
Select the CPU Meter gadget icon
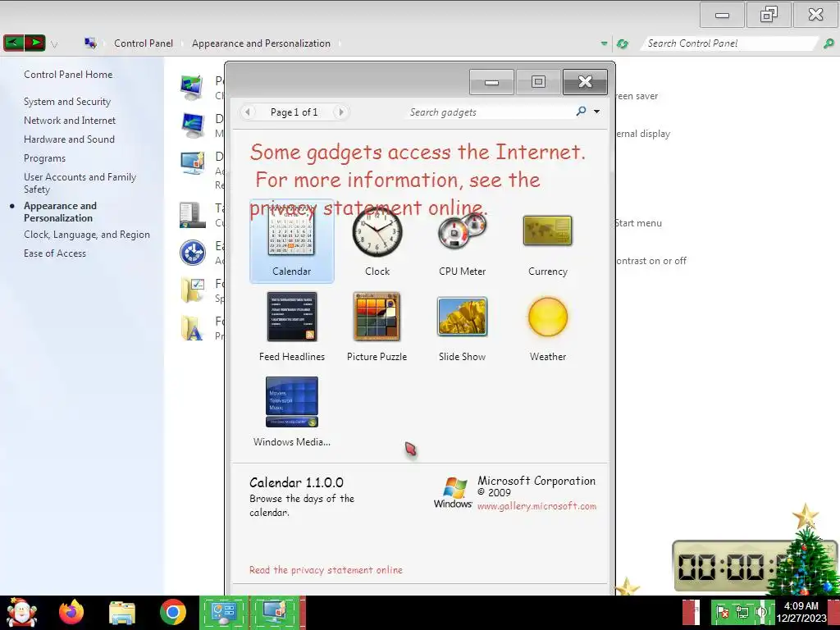[463, 231]
